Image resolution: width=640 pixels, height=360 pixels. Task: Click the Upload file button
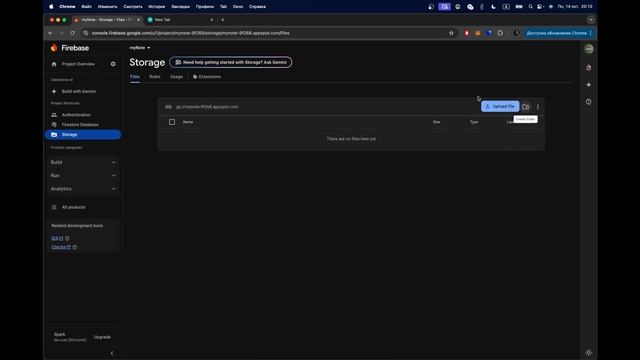tap(500, 107)
